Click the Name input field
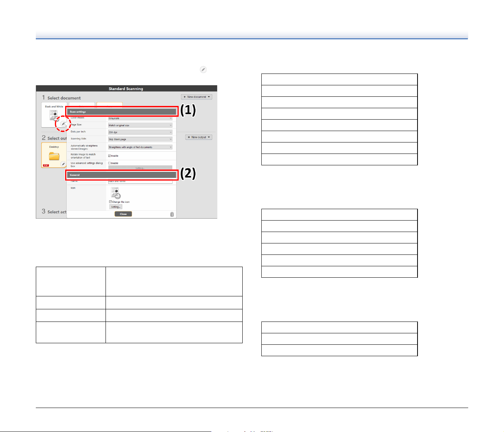The height and width of the screenshot is (432, 504). (140, 181)
